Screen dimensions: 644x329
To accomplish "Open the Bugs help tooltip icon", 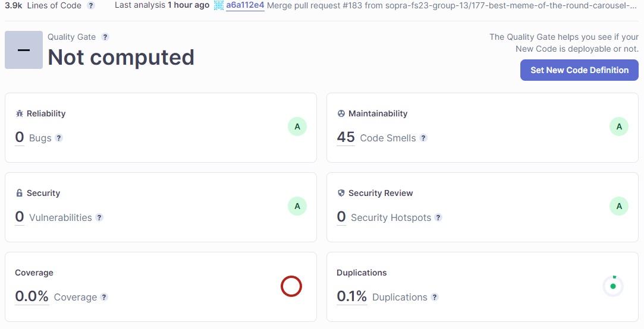I will (59, 138).
